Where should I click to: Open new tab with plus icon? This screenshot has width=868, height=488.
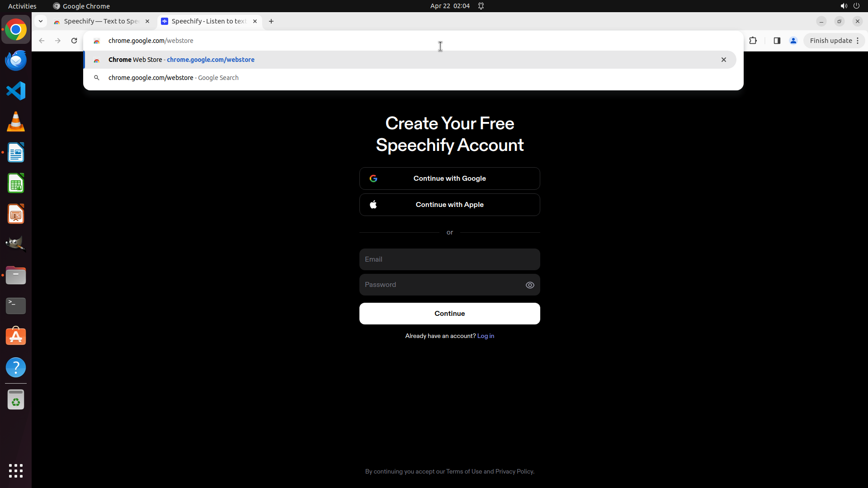click(x=271, y=21)
